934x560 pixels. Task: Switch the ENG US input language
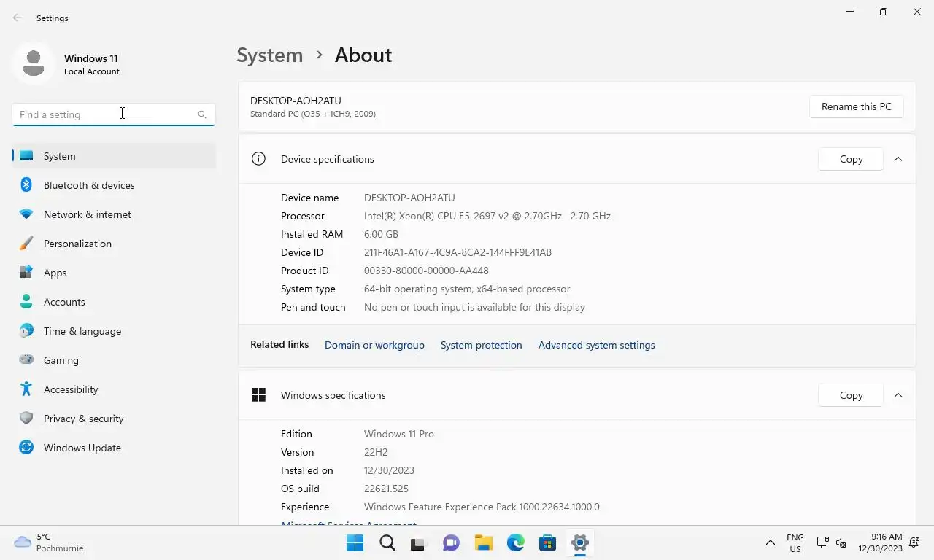tap(795, 542)
